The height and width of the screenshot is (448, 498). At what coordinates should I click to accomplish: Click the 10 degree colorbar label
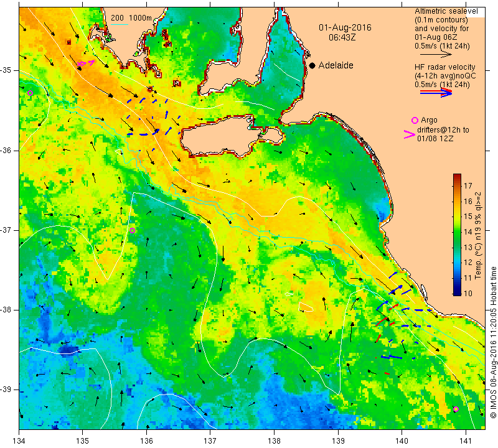(x=468, y=293)
